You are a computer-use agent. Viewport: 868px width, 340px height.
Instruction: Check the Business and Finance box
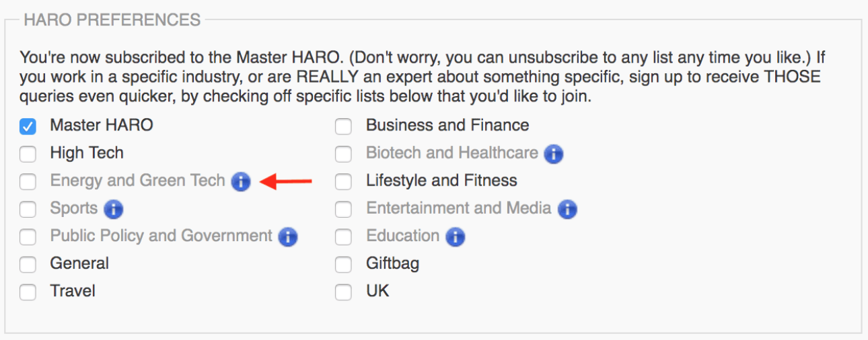[x=343, y=126]
